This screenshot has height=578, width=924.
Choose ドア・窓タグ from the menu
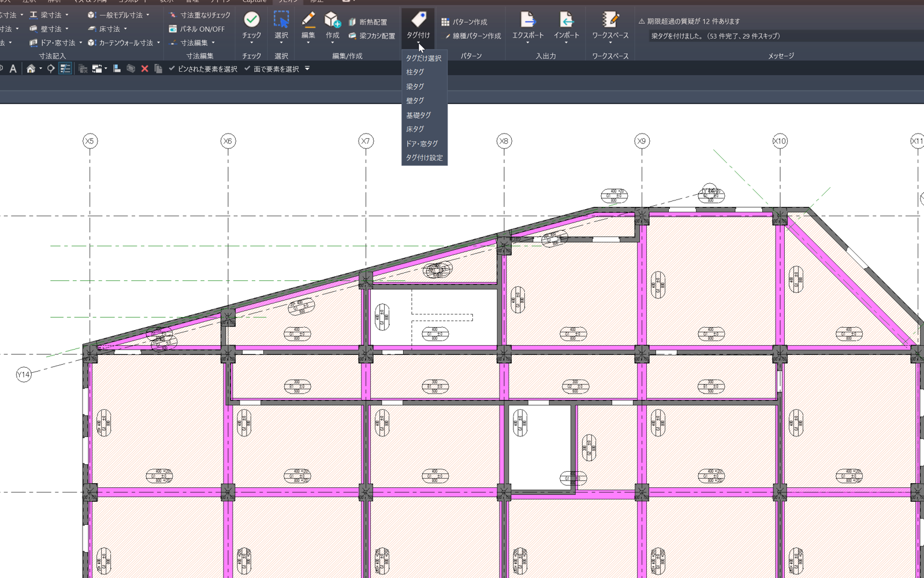click(x=424, y=143)
